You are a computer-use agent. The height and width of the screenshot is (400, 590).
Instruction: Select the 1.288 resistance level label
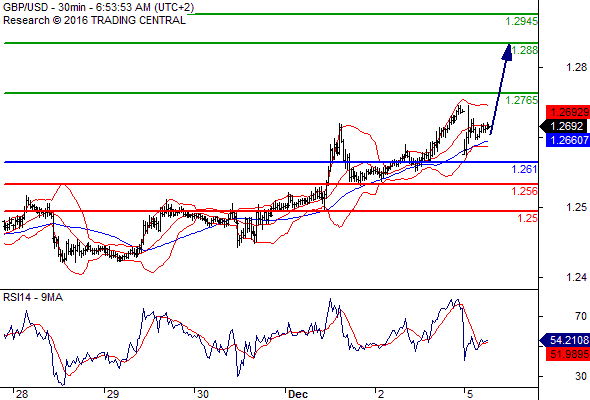coord(524,50)
